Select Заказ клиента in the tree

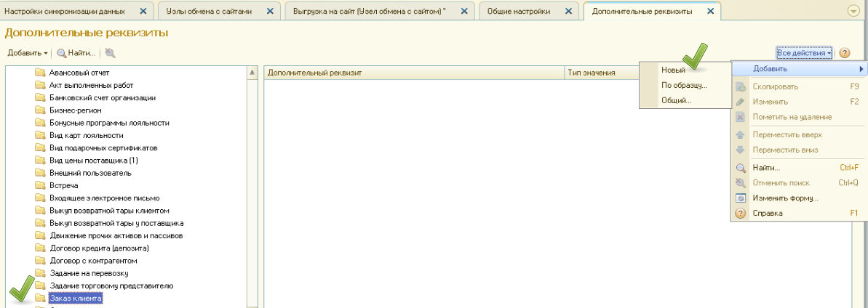pyautogui.click(x=76, y=298)
